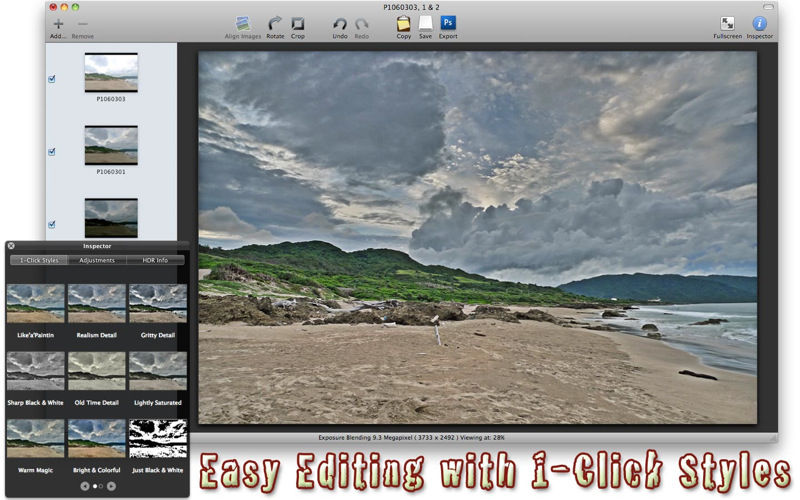Uncheck the P1060301 image checkbox
The image size is (800, 500).
coord(52,152)
